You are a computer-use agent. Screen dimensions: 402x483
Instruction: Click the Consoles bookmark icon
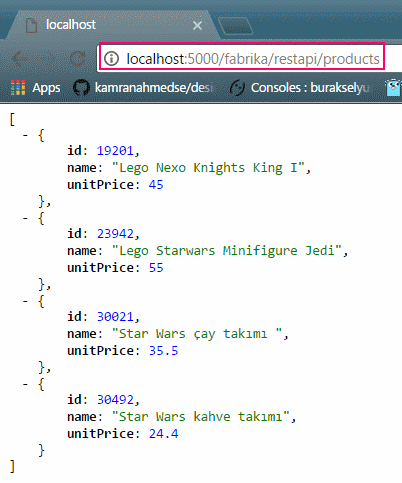237,88
